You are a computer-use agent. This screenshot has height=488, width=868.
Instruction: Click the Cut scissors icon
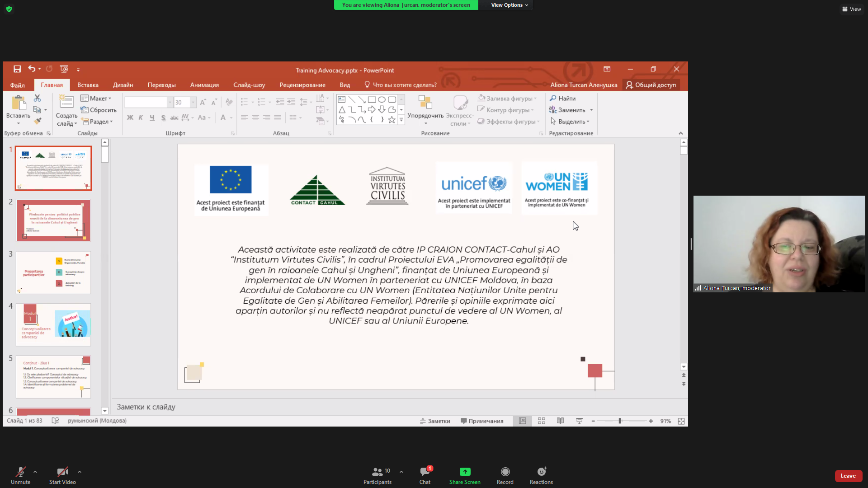(38, 98)
